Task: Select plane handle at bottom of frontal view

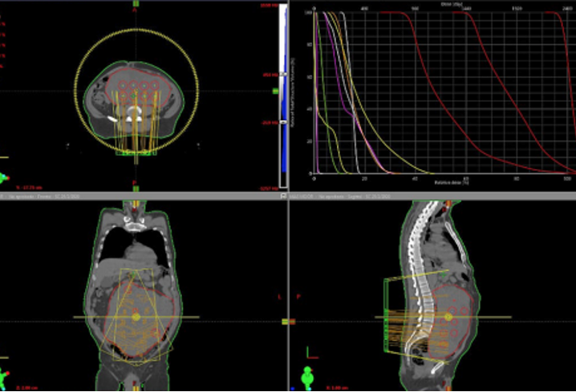Action: point(136,388)
